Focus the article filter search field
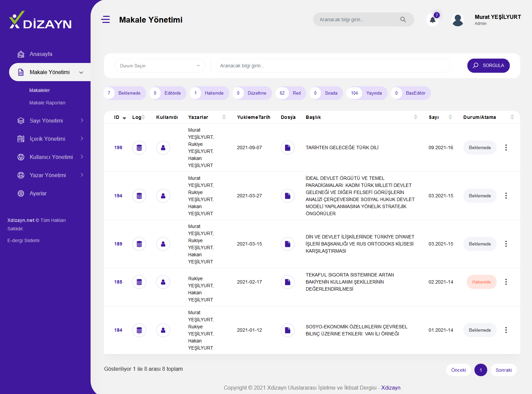This screenshot has width=532, height=394. pos(333,66)
